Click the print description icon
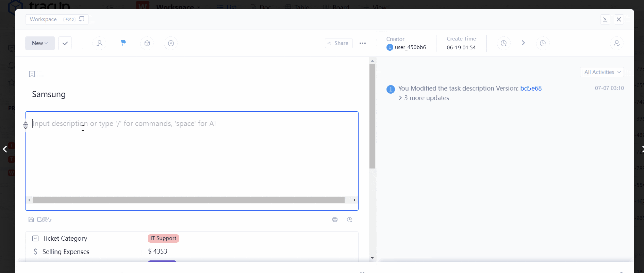This screenshot has height=273, width=644. (x=335, y=220)
